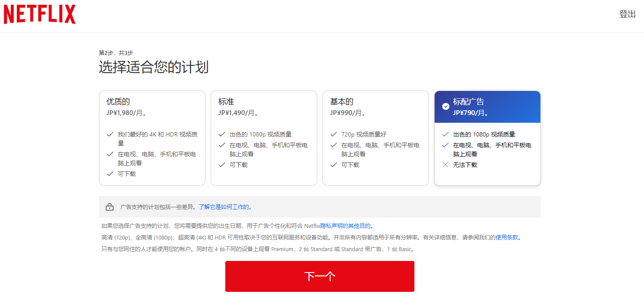This screenshot has height=297, width=644.
Task: Click the checkmark beside 720p 视频质量好
Action: (334, 134)
